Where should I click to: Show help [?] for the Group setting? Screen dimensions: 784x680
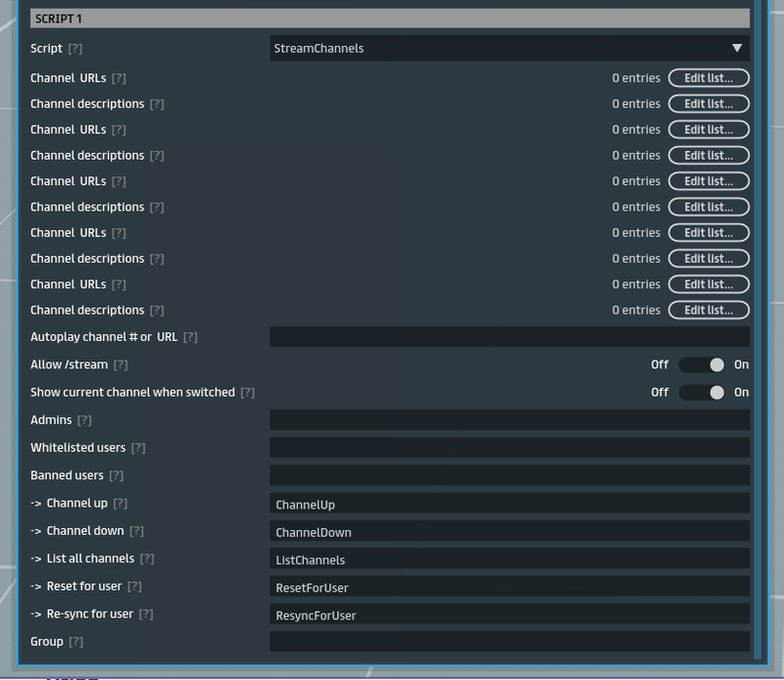tap(75, 642)
